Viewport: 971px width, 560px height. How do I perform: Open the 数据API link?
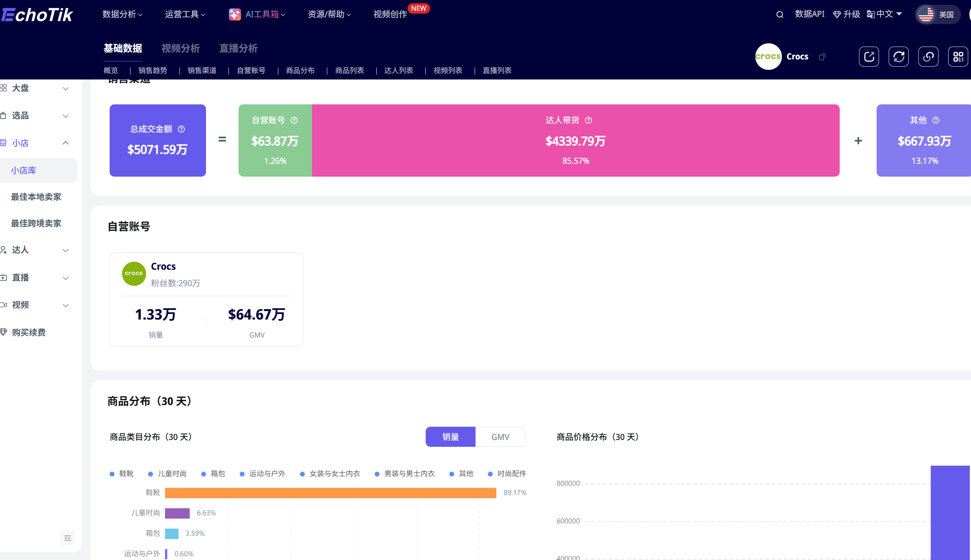coord(809,14)
